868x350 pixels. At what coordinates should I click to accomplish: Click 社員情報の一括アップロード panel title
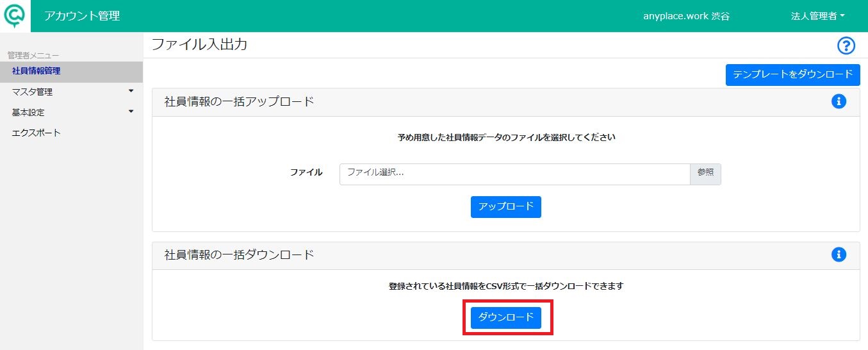[x=240, y=101]
